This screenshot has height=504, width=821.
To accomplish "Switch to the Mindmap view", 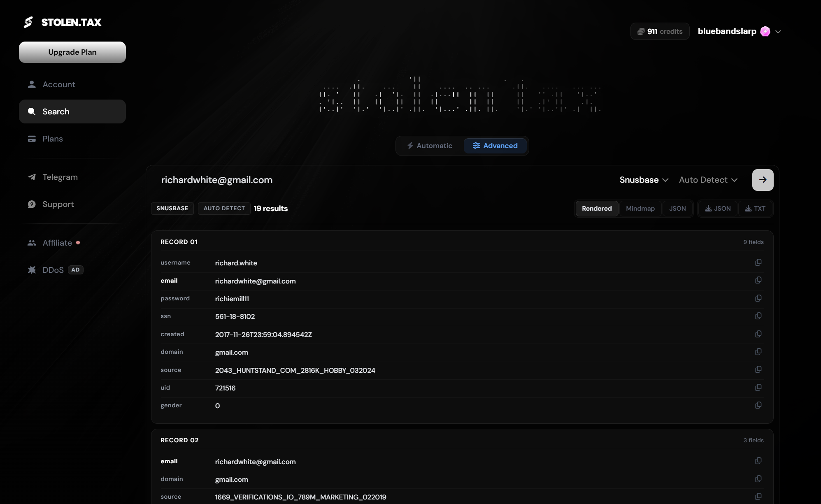I will [x=640, y=209].
